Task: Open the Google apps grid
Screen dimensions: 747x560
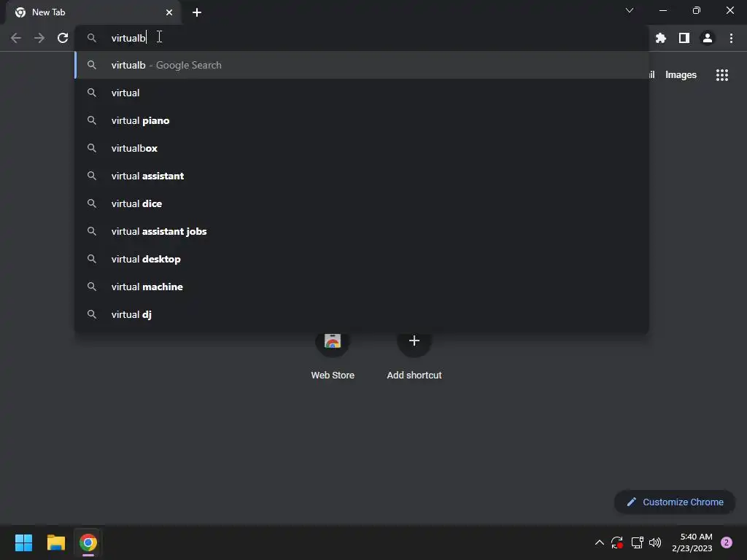Action: [722, 75]
